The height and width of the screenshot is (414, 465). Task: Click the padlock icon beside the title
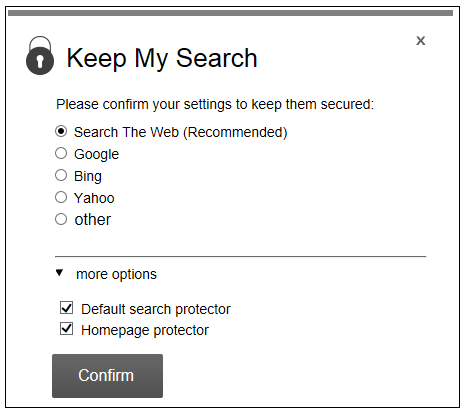40,56
